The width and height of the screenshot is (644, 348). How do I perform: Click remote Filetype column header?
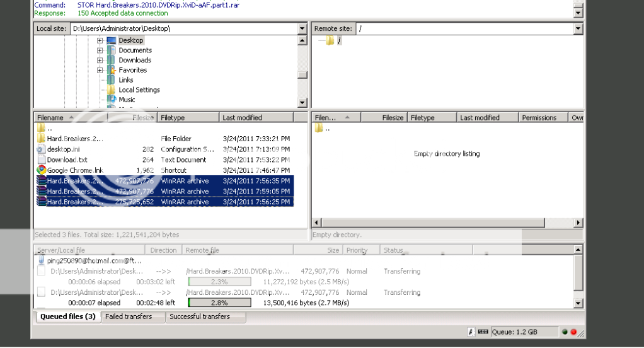coord(432,117)
